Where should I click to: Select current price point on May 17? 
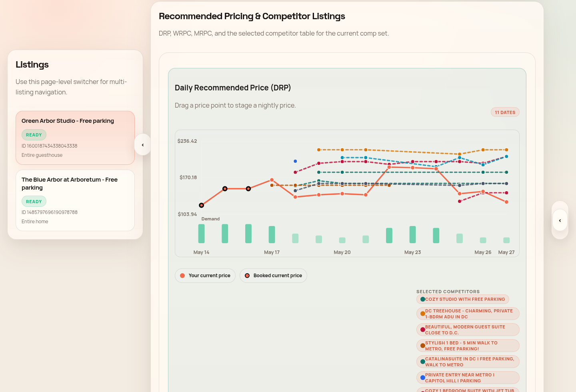click(272, 180)
